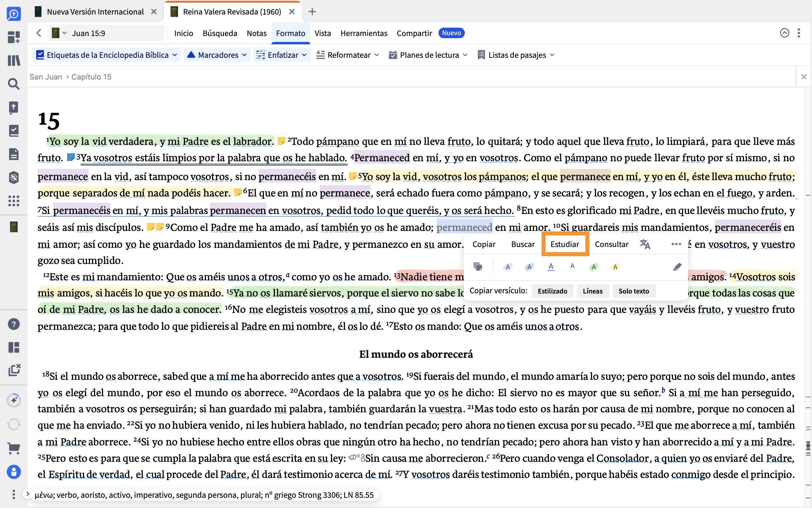Apply the green highlight swatch
Image resolution: width=812 pixels, height=508 pixels.
(594, 267)
